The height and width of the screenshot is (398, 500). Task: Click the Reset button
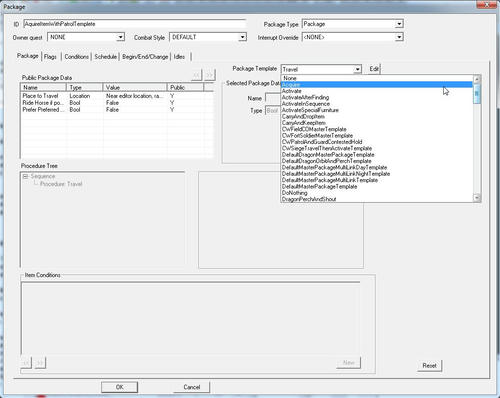(429, 365)
